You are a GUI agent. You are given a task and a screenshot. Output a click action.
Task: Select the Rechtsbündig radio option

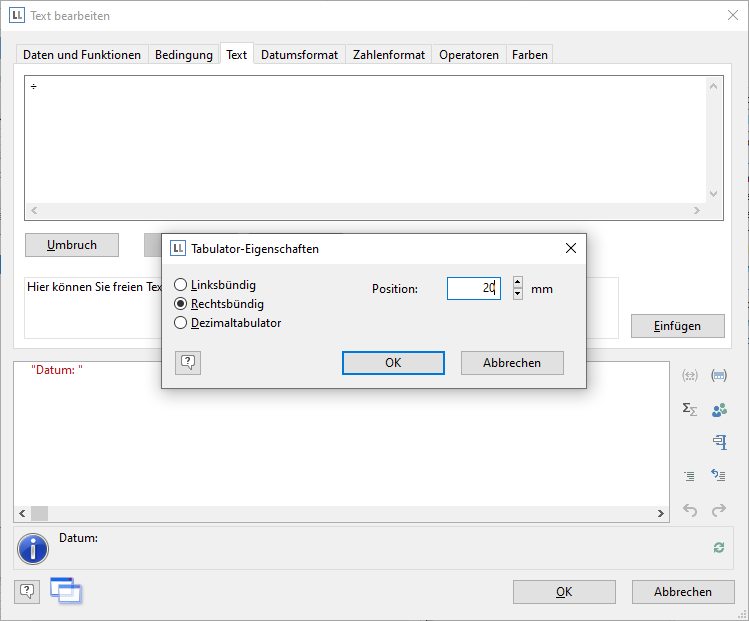tap(181, 304)
